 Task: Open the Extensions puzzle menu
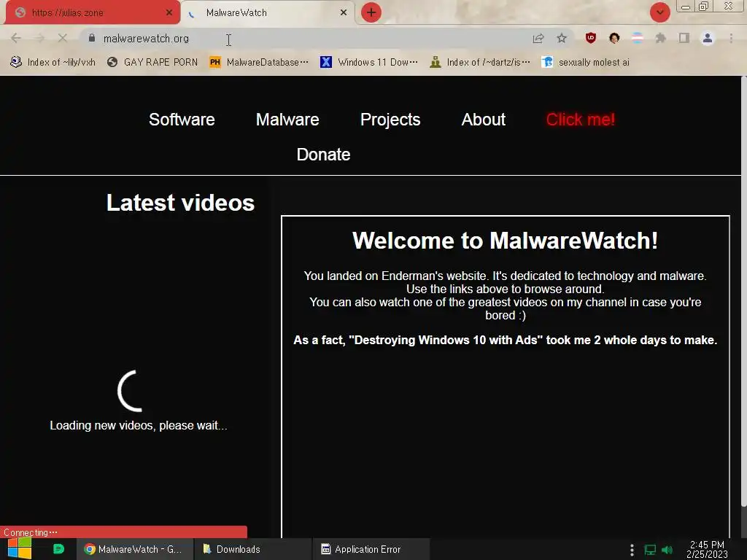click(x=660, y=38)
